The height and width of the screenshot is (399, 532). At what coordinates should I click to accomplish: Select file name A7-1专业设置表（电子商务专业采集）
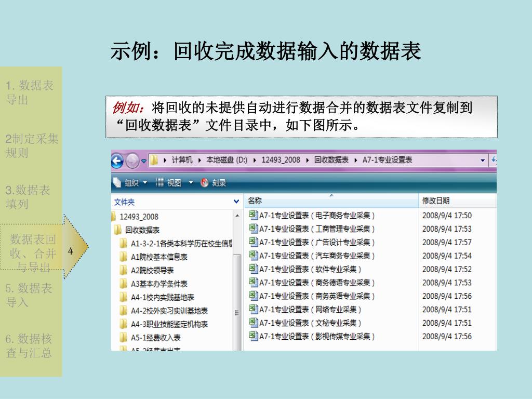317,216
